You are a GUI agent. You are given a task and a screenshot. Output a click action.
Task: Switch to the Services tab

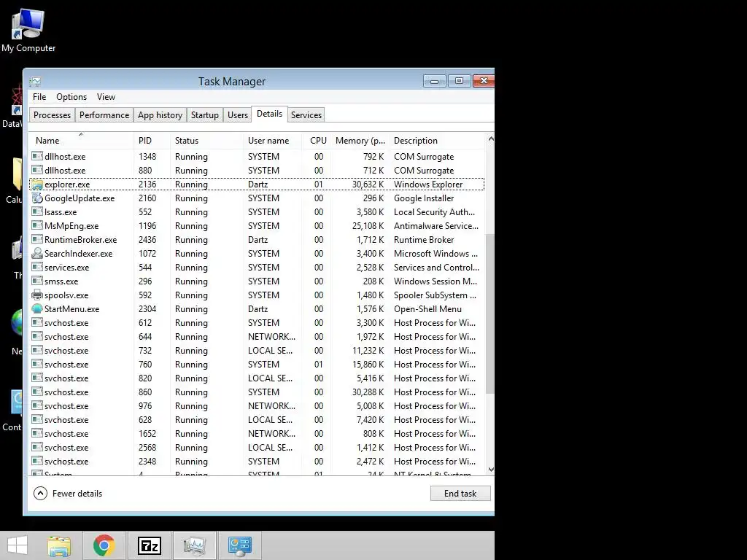(306, 114)
